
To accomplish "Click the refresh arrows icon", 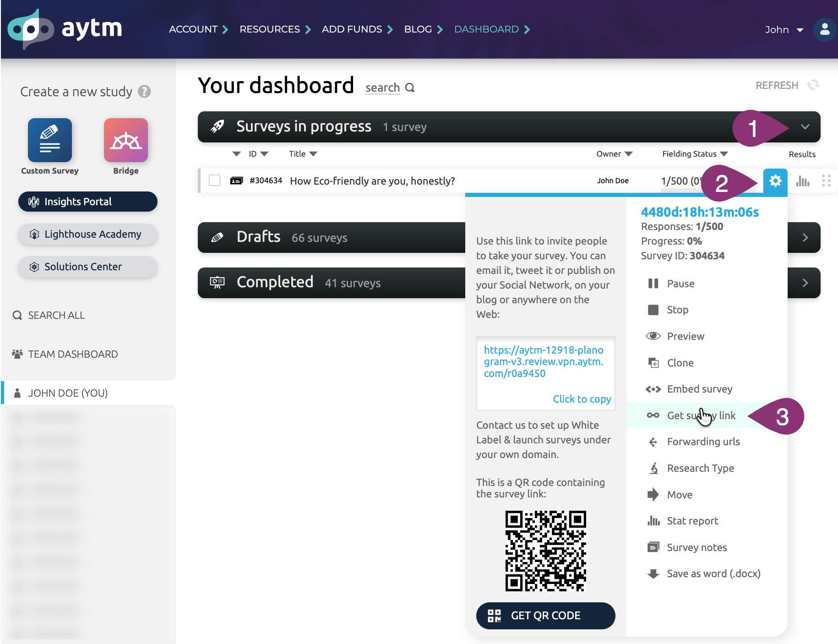I will tap(813, 85).
